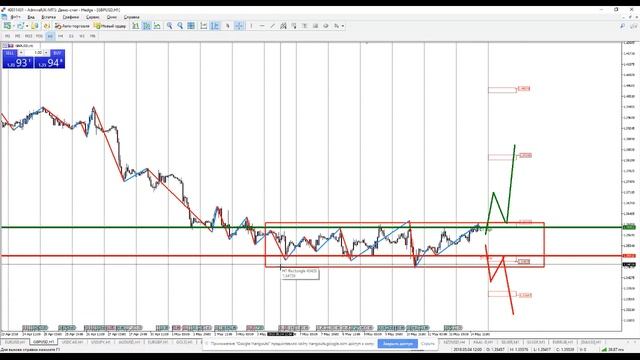The image size is (640, 360).
Task: Open the Файл menu
Action: 16,17
